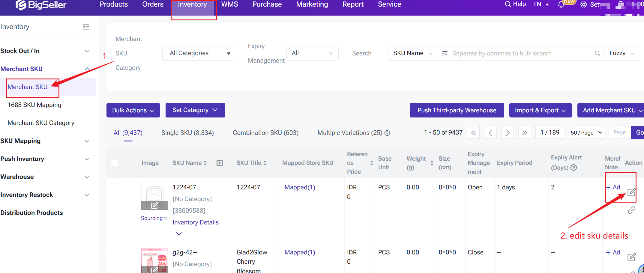The image size is (644, 273).
Task: Select the checkbox for g2g-42 row
Action: [115, 251]
